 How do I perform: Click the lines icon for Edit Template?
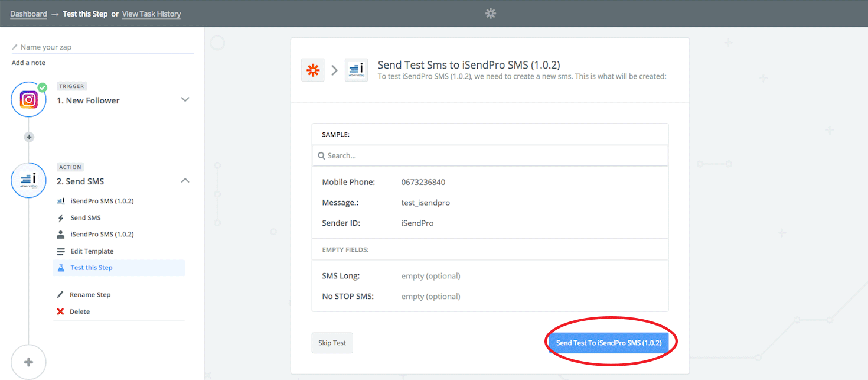60,251
